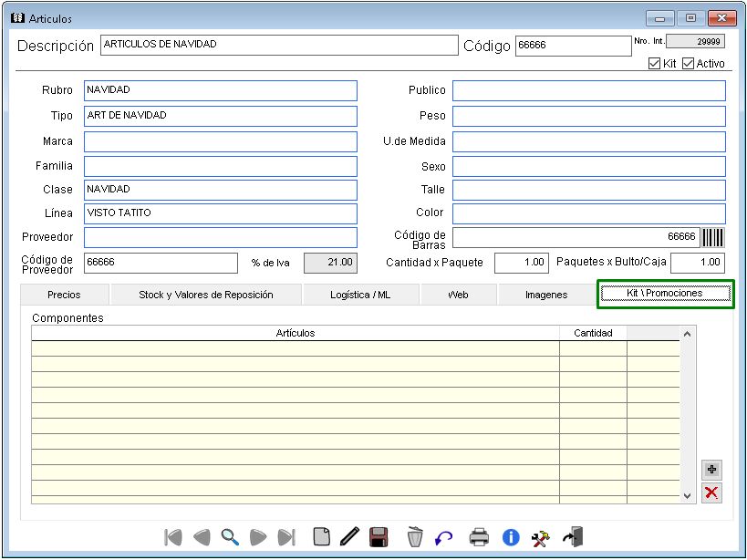Click the magnifier search icon in bottom toolbar
This screenshot has width=747, height=560.
[230, 536]
